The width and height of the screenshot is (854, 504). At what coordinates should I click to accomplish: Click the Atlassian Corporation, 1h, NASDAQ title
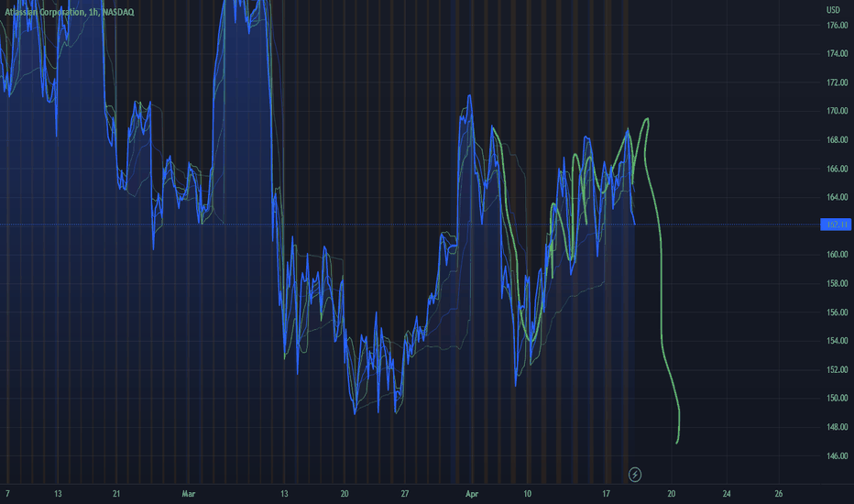(x=69, y=12)
